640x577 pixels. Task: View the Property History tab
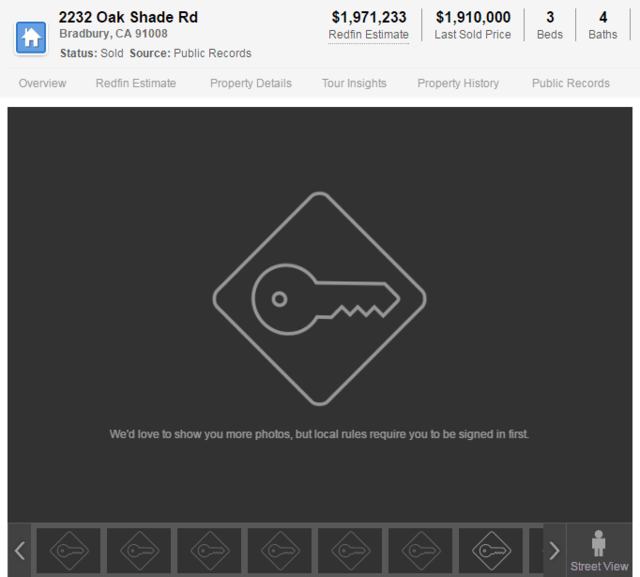(x=458, y=83)
